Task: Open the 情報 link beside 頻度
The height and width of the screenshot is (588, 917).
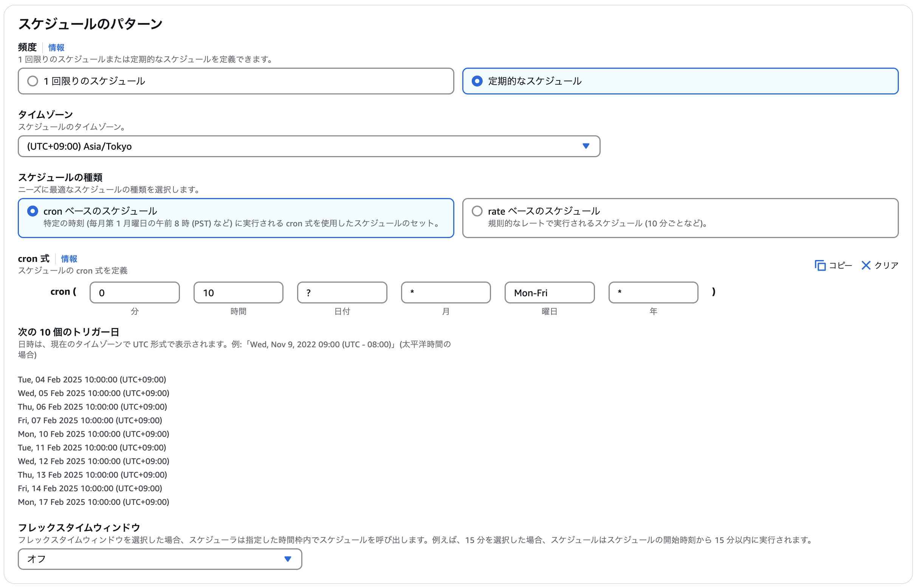Action: [57, 47]
